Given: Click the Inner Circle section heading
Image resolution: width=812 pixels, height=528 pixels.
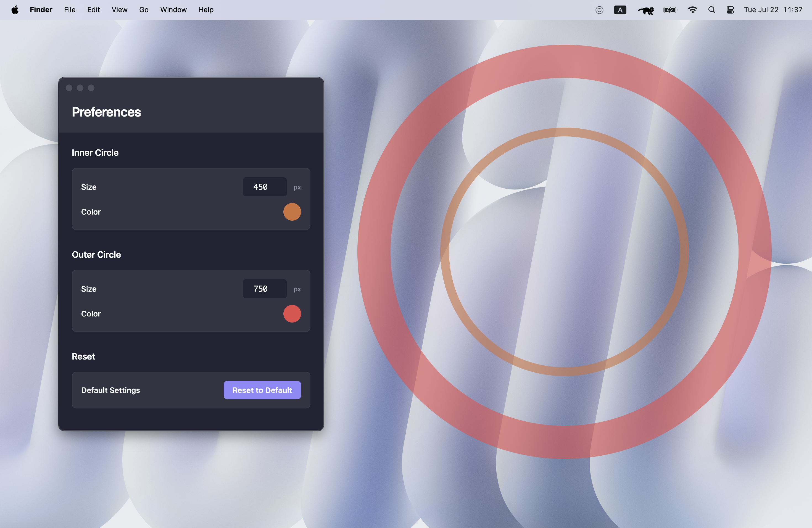Looking at the screenshot, I should click(x=95, y=153).
